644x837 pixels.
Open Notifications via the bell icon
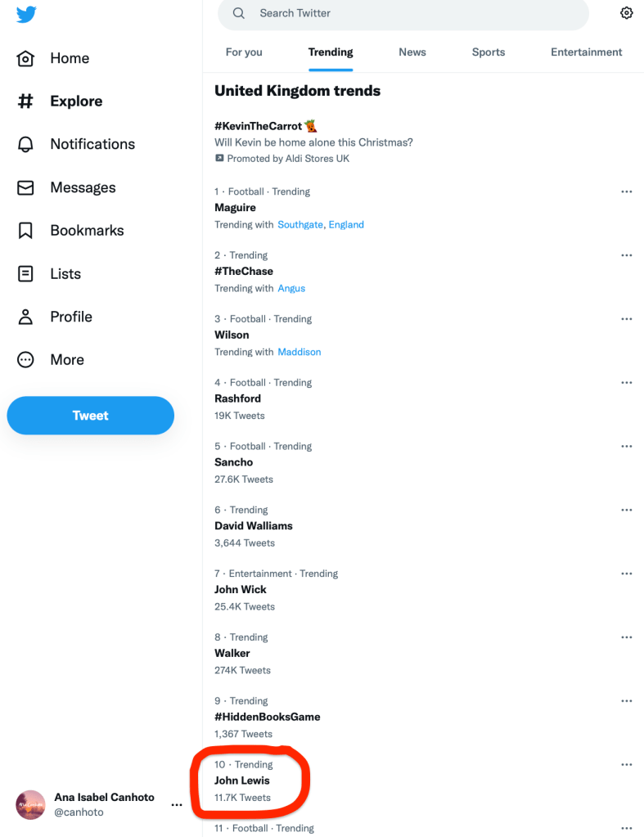[26, 145]
